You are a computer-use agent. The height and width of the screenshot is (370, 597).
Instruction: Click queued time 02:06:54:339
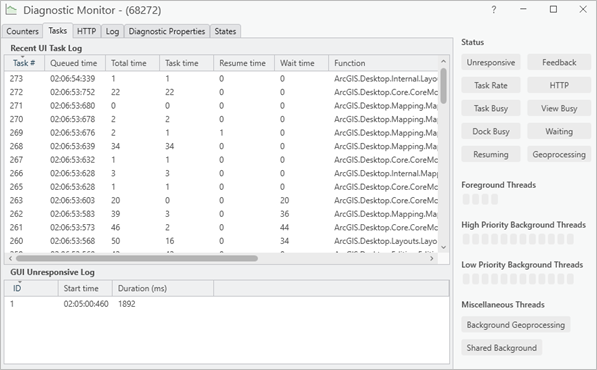point(72,78)
